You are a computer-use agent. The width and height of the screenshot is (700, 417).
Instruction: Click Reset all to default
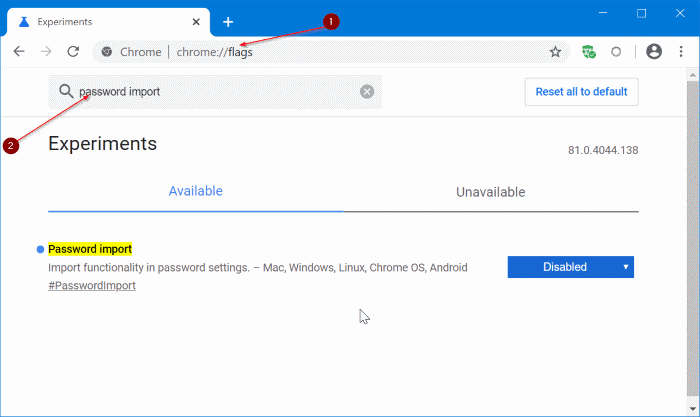581,92
